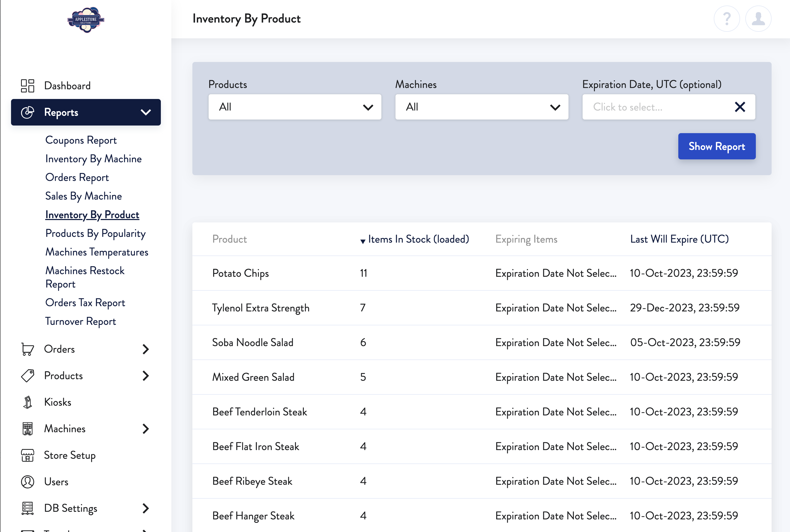The width and height of the screenshot is (790, 532).
Task: Open Products By Popularity report
Action: tap(95, 233)
